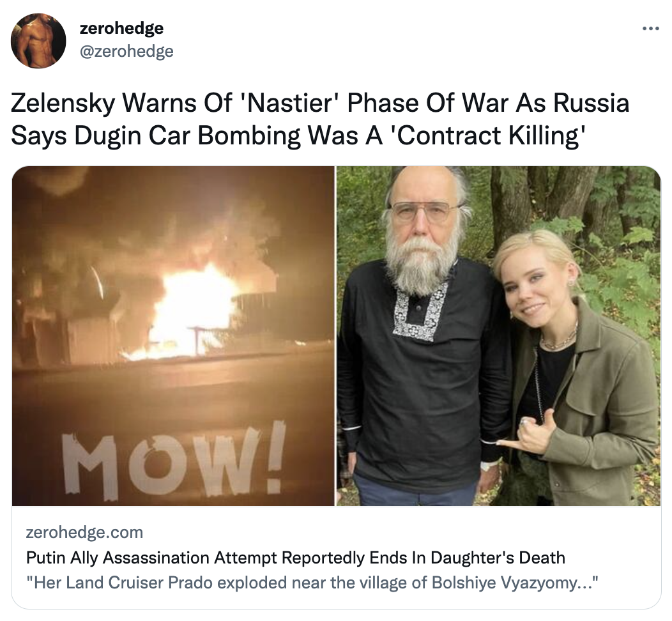Open the photo of the two people

pyautogui.click(x=498, y=336)
